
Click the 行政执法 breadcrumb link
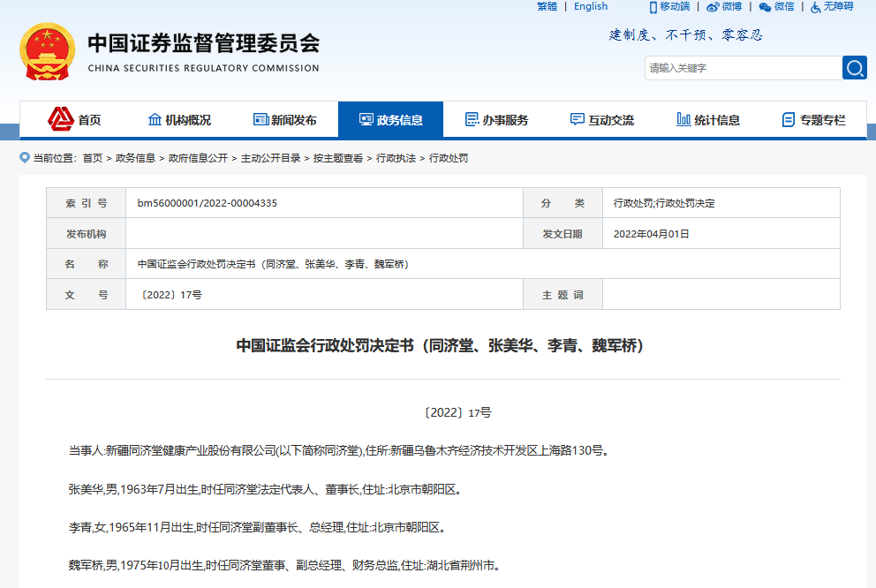point(396,159)
